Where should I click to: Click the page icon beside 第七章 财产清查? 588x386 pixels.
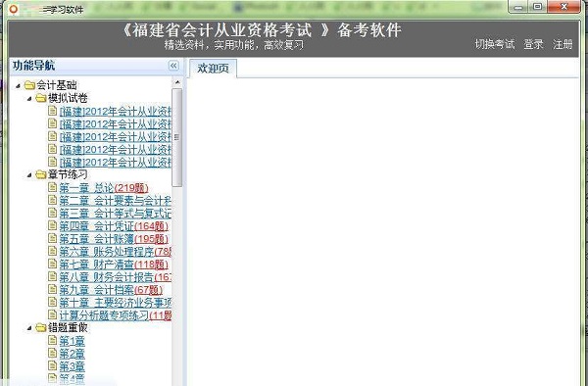point(53,264)
